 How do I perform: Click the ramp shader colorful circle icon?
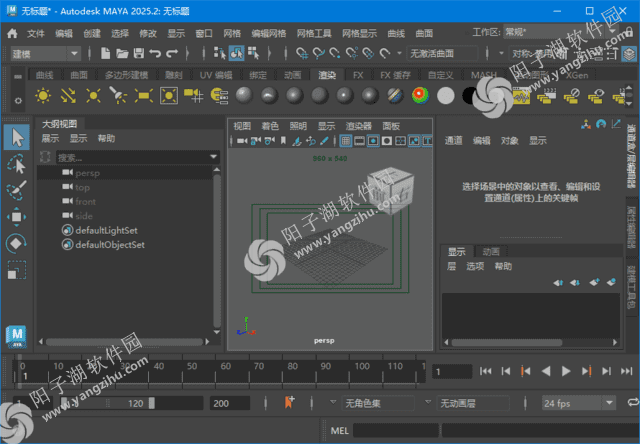pyautogui.click(x=420, y=95)
